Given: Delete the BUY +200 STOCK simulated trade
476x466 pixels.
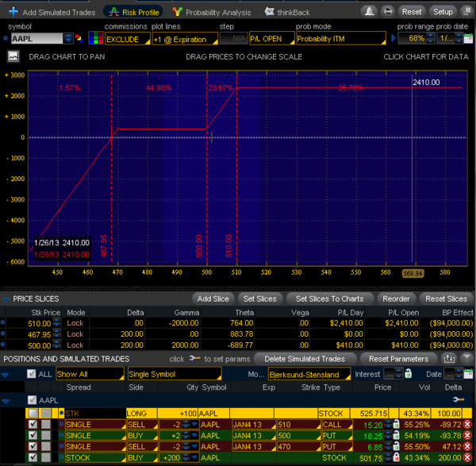Looking at the screenshot, I should [467, 457].
